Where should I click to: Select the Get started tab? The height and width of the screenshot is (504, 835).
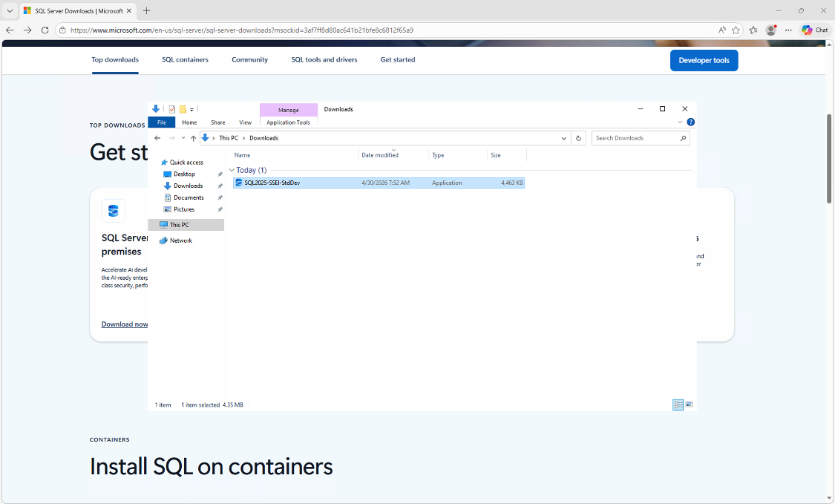[x=397, y=59]
